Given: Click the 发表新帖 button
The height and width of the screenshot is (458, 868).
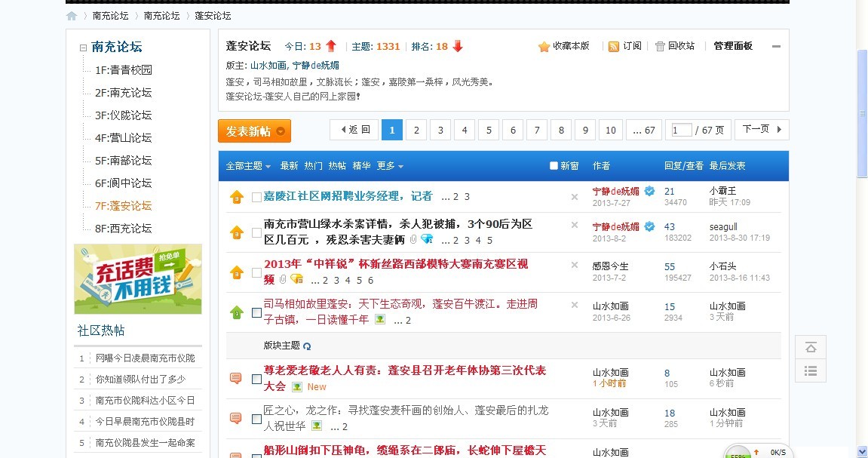Looking at the screenshot, I should pos(254,131).
